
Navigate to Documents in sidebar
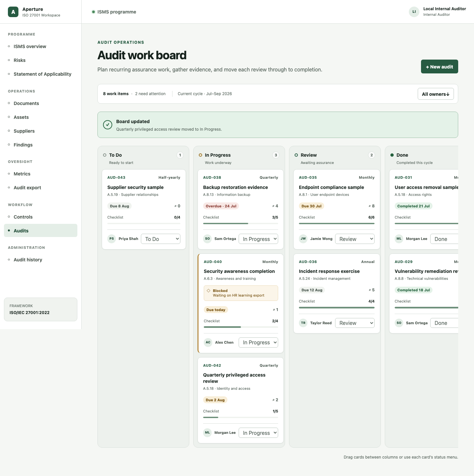pyautogui.click(x=40, y=103)
